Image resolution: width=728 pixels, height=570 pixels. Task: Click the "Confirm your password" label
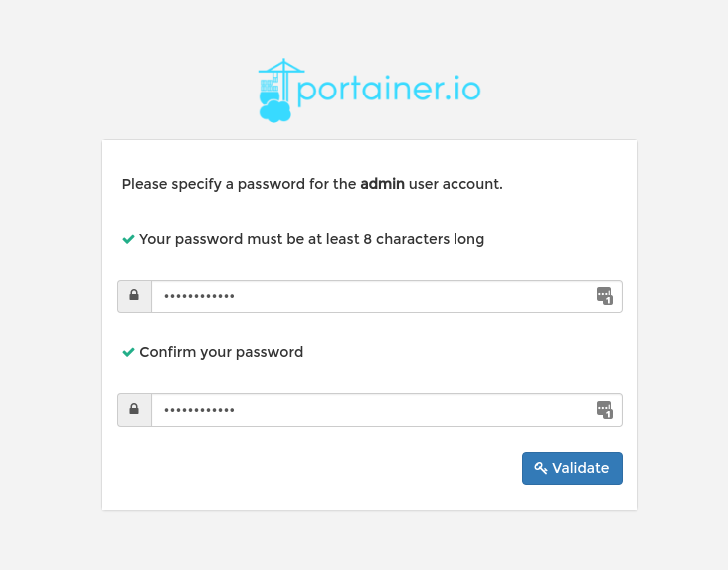(x=221, y=352)
